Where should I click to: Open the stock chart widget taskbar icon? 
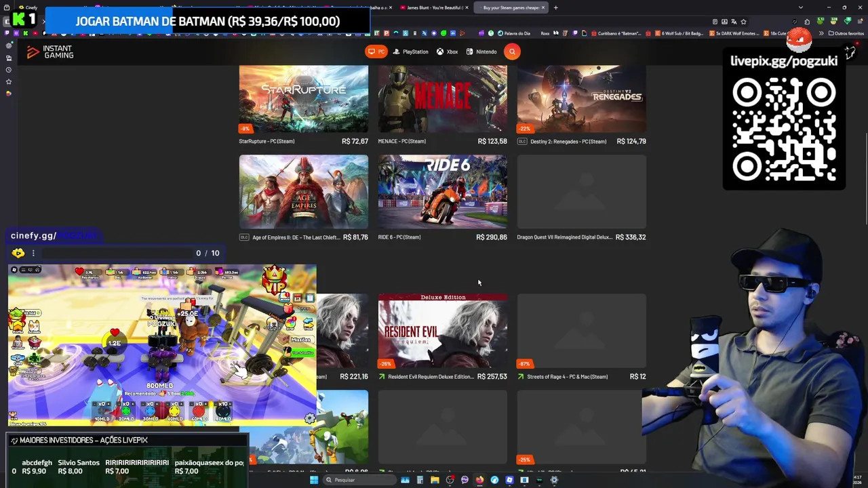[405, 480]
